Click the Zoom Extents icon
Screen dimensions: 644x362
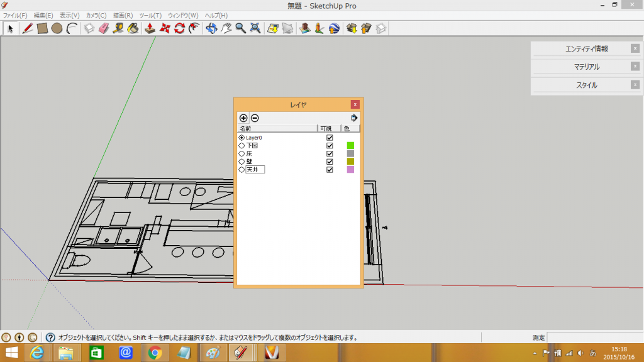[255, 28]
